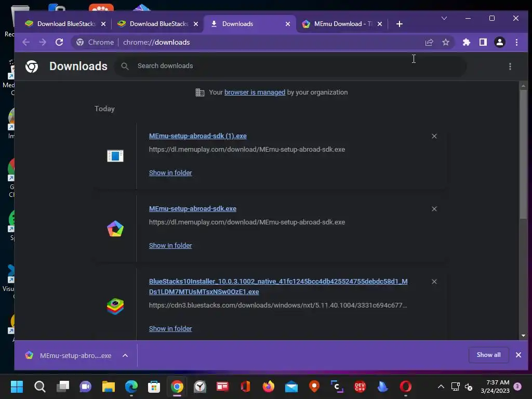Open the BlueStacks10Installer exe file link
532x399 pixels.
coord(278,286)
